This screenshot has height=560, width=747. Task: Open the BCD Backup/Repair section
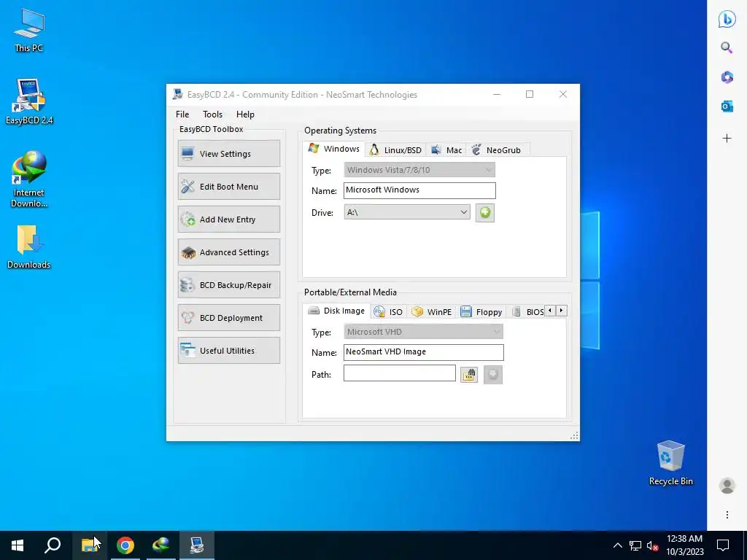tap(228, 285)
